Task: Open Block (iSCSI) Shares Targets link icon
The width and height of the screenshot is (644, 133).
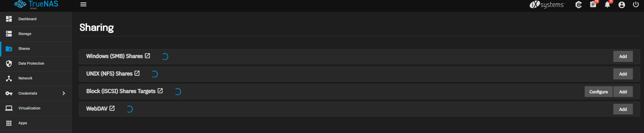Action: click(x=160, y=91)
